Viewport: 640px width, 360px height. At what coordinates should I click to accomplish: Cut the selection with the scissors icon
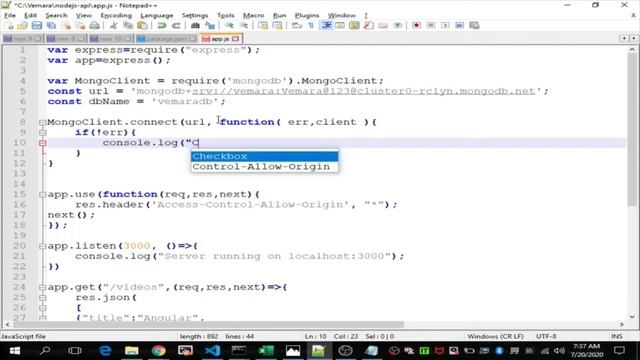tap(113, 26)
